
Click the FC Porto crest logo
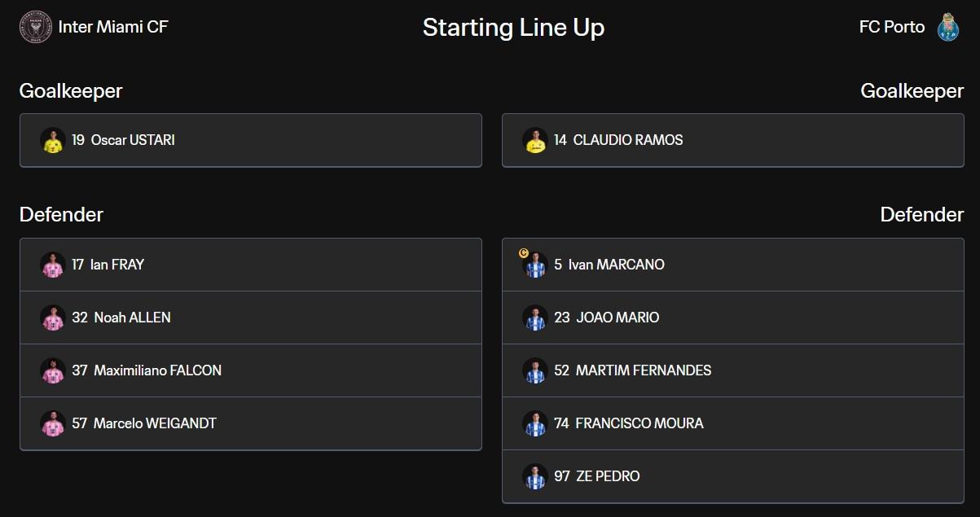tap(947, 27)
